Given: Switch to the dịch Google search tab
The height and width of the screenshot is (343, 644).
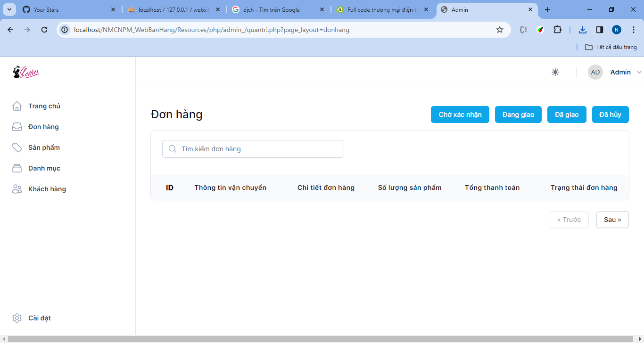Looking at the screenshot, I should [x=279, y=9].
